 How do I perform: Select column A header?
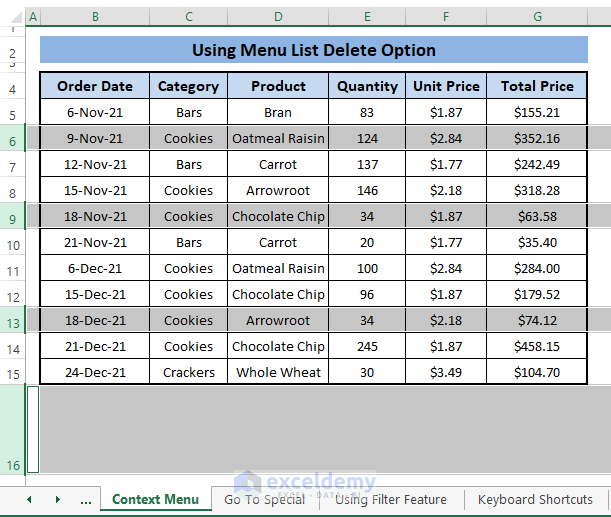click(33, 17)
